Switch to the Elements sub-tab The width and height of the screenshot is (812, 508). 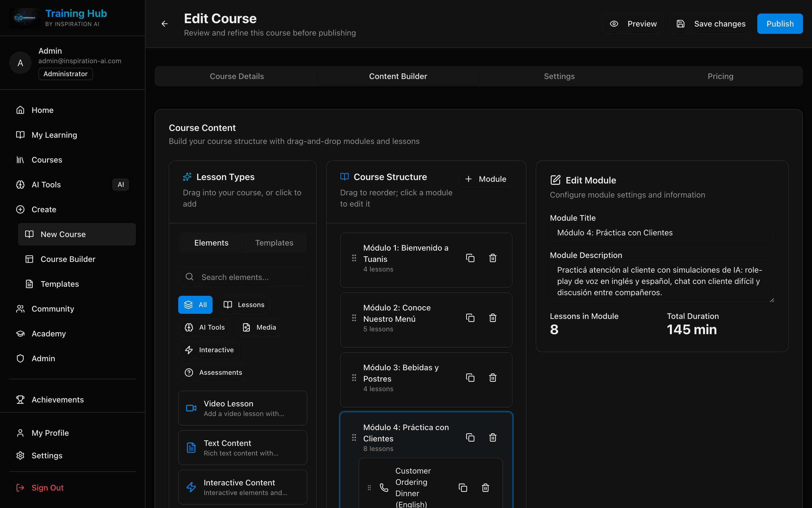[211, 243]
